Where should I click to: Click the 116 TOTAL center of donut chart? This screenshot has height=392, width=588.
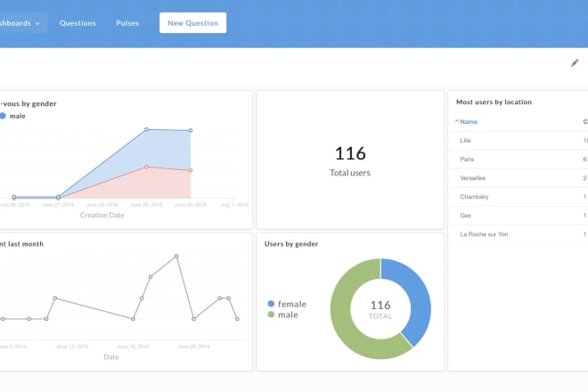pos(380,309)
